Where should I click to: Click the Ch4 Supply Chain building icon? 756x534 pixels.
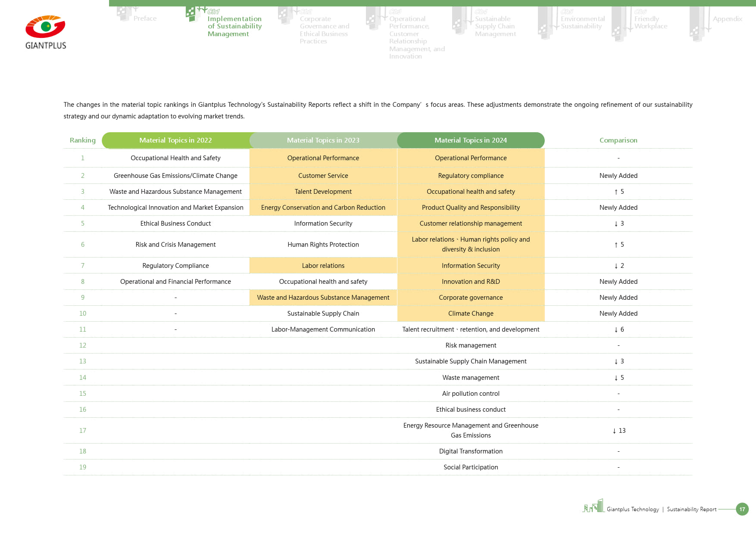[459, 20]
